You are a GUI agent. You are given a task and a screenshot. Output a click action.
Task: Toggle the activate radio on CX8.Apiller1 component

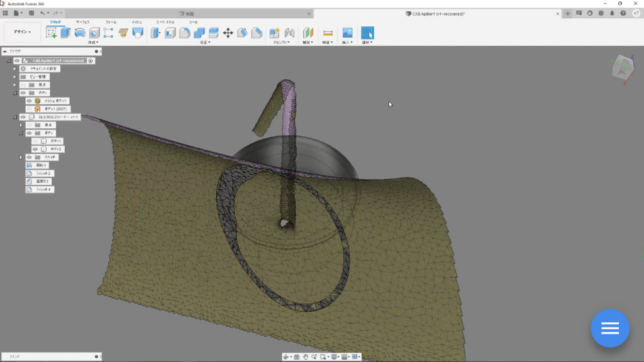tap(91, 61)
